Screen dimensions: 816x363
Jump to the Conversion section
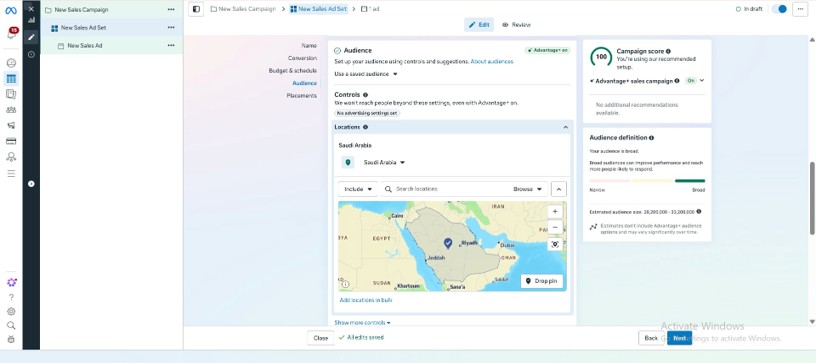coord(302,58)
